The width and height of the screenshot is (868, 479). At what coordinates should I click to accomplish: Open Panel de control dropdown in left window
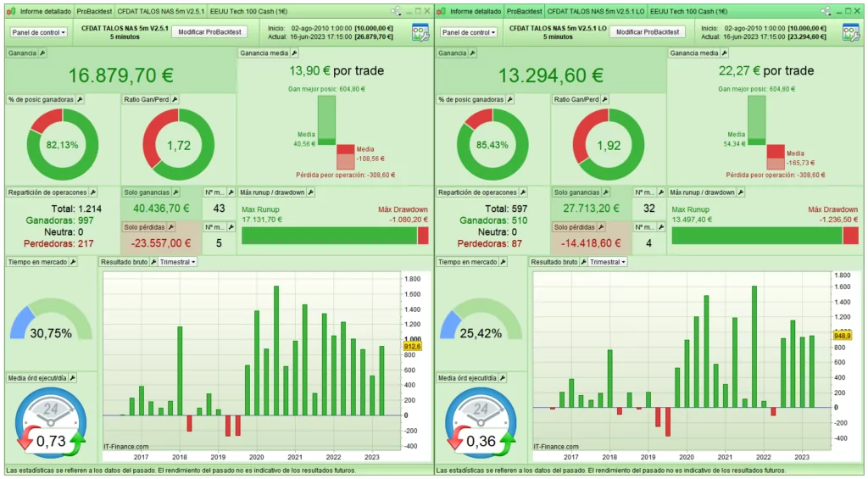pyautogui.click(x=39, y=33)
